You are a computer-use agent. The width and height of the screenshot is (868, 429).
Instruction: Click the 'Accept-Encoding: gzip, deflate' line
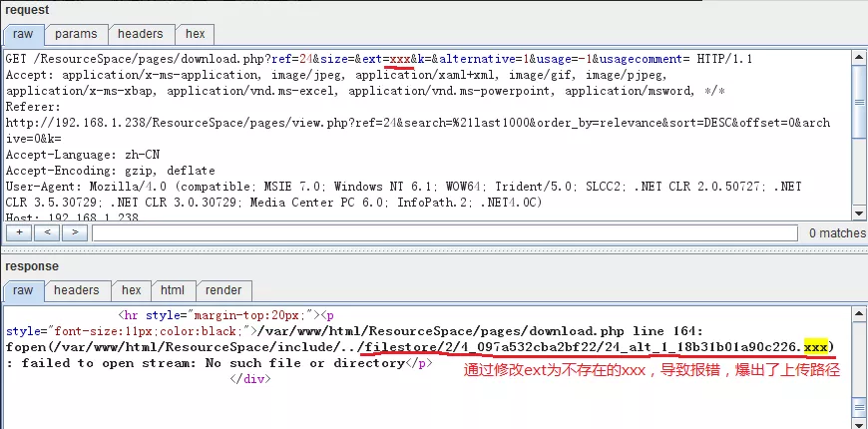pyautogui.click(x=110, y=171)
